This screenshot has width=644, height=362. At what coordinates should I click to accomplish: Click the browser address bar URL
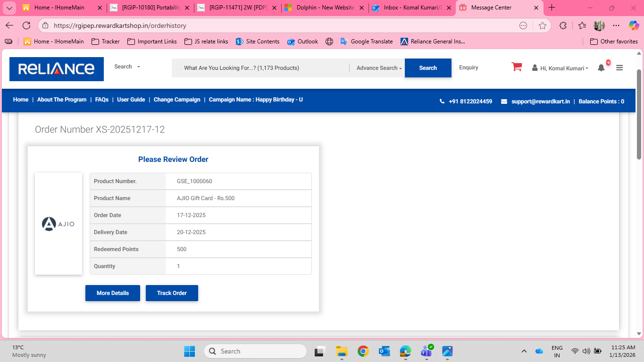click(x=120, y=25)
